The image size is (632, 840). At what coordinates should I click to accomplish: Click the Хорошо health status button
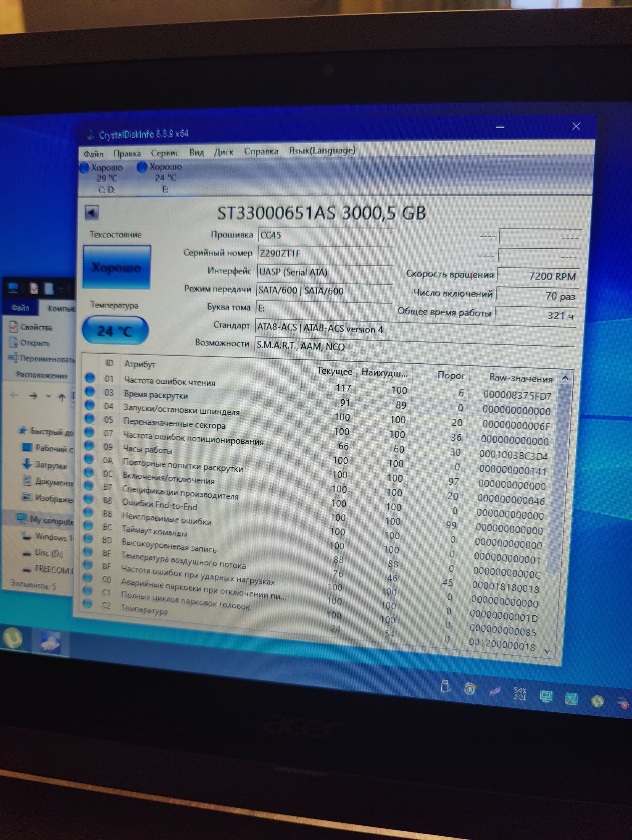pyautogui.click(x=116, y=268)
